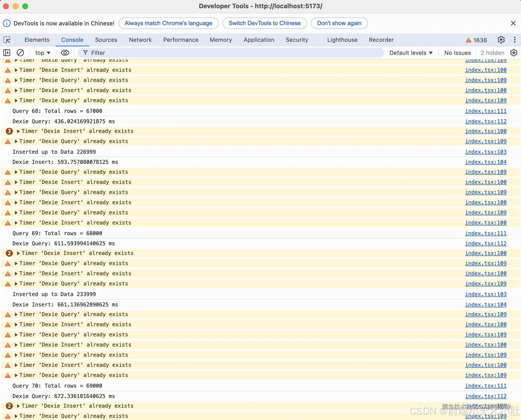Open the Memory tab
The width and height of the screenshot is (521, 420).
(221, 40)
